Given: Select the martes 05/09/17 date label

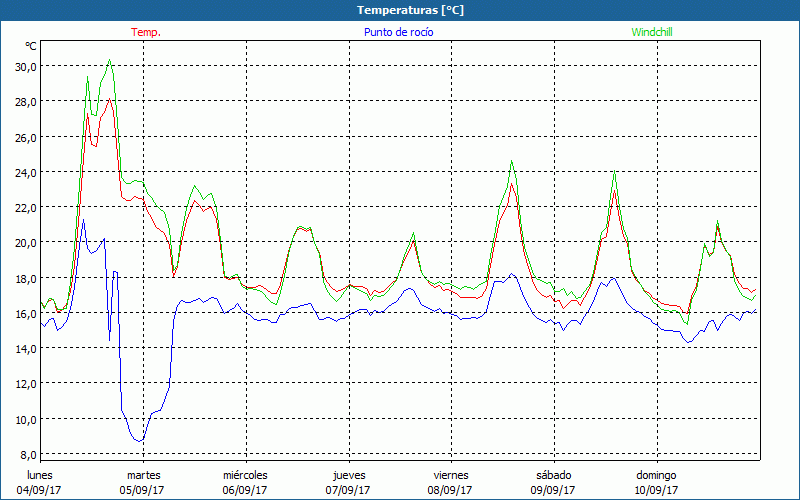Looking at the screenshot, I should pos(143,482).
